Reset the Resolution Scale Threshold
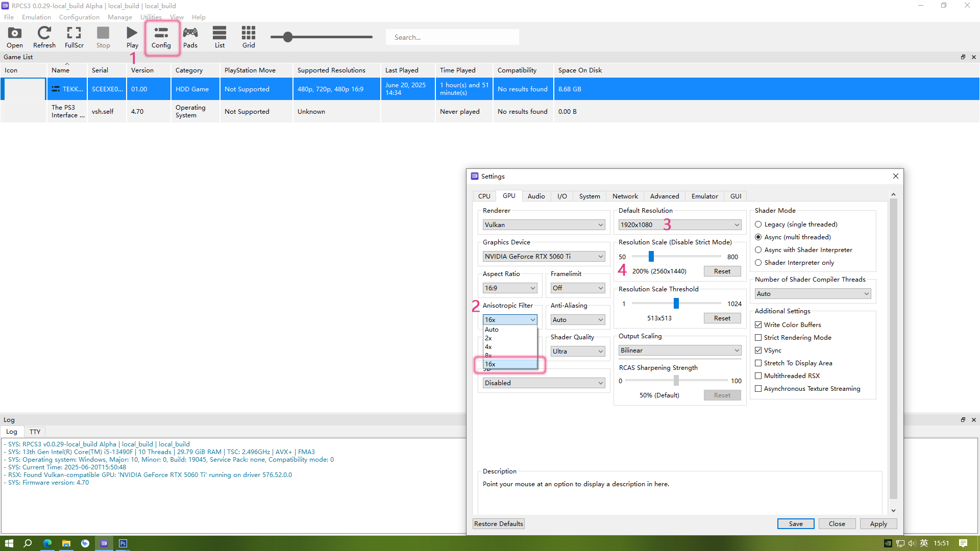980x551 pixels. click(x=722, y=318)
